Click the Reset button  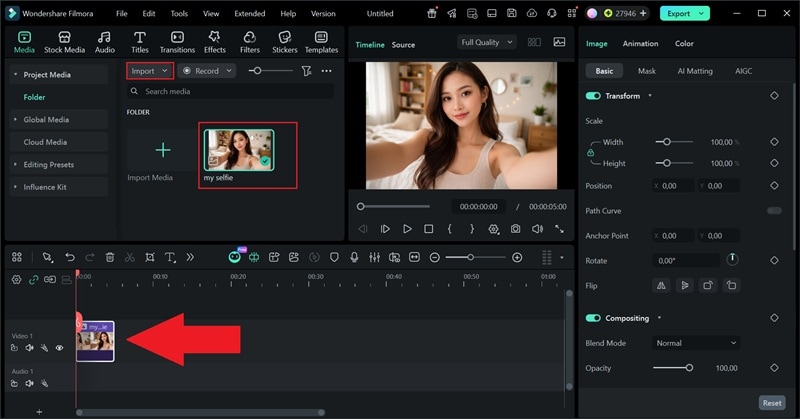click(771, 402)
